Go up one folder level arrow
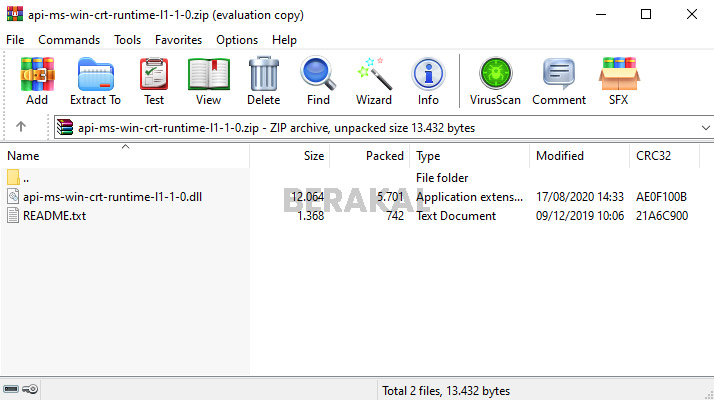This screenshot has height=400, width=714. pyautogui.click(x=21, y=126)
